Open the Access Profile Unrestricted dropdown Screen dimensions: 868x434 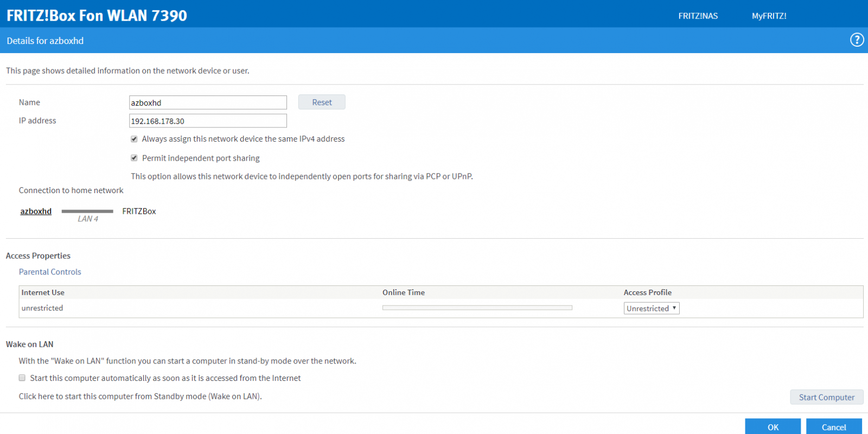coord(652,308)
